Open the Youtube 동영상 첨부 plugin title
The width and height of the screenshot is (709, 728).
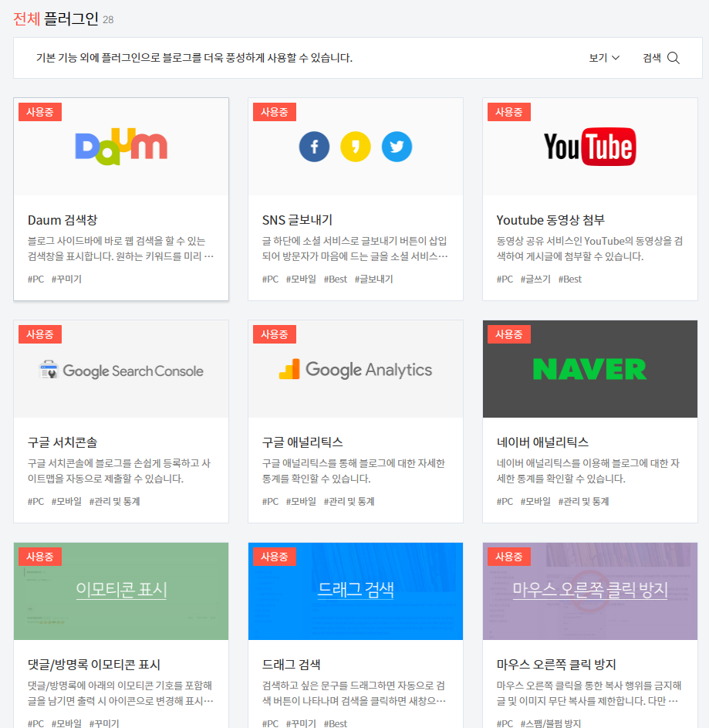pyautogui.click(x=551, y=220)
